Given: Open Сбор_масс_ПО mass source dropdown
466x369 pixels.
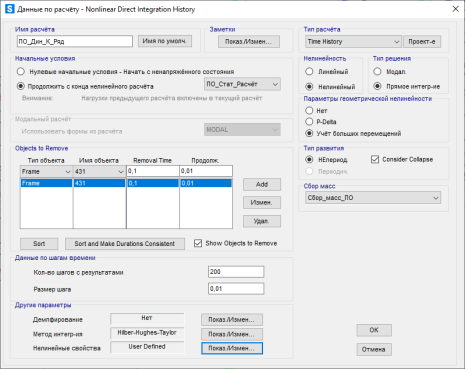Looking at the screenshot, I should (x=373, y=198).
